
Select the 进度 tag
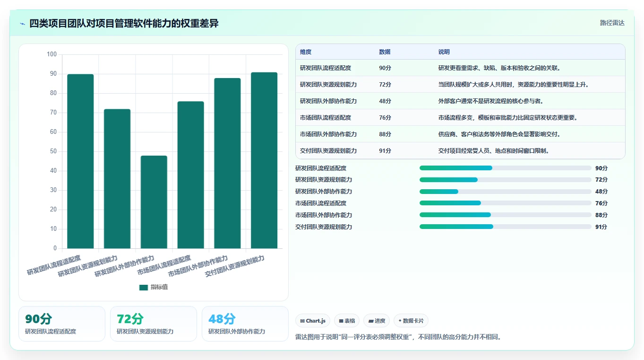tap(377, 321)
